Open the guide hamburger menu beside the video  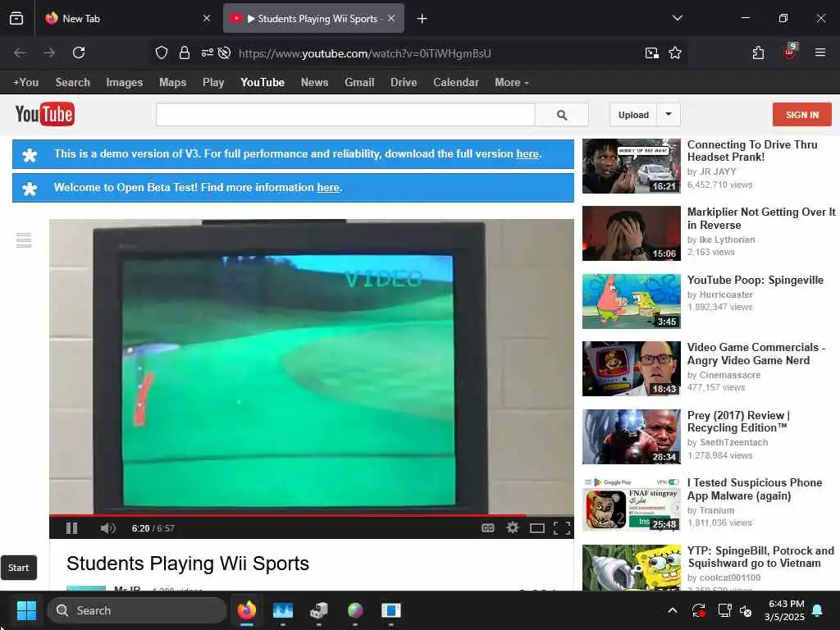click(x=24, y=240)
